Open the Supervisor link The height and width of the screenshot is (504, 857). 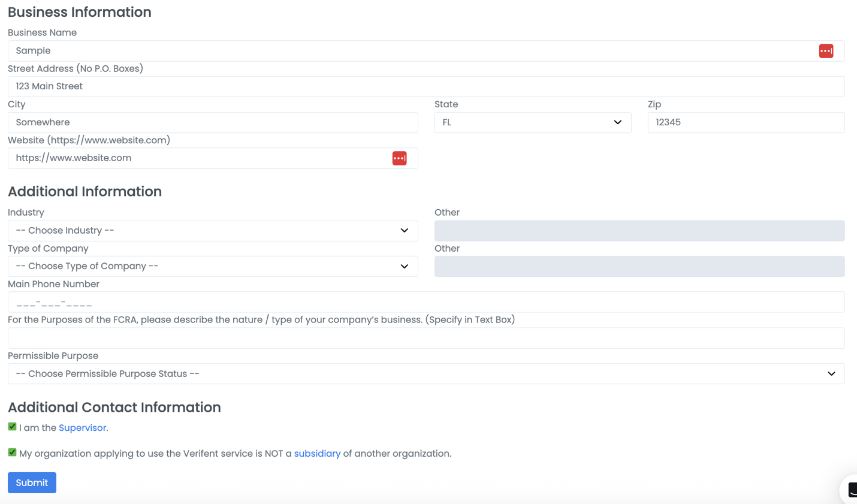[82, 428]
